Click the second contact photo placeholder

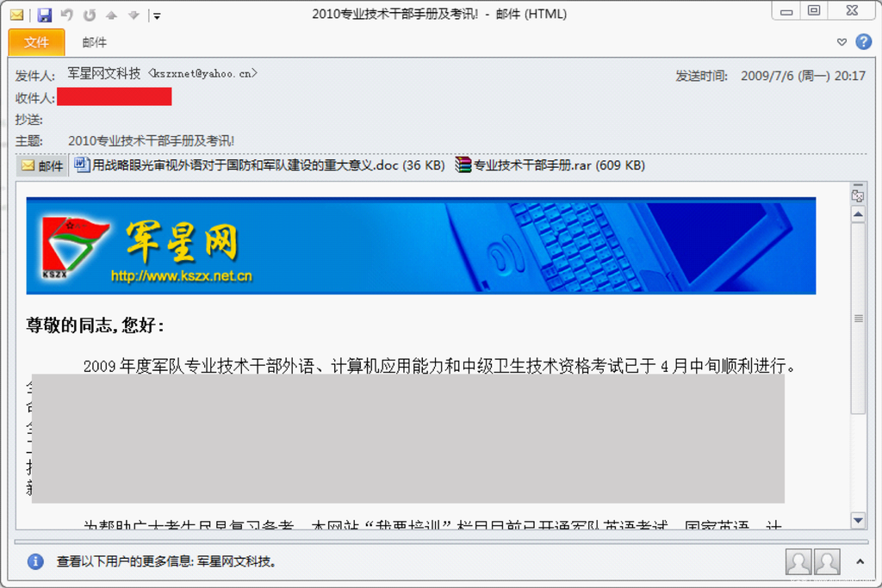coord(827,561)
